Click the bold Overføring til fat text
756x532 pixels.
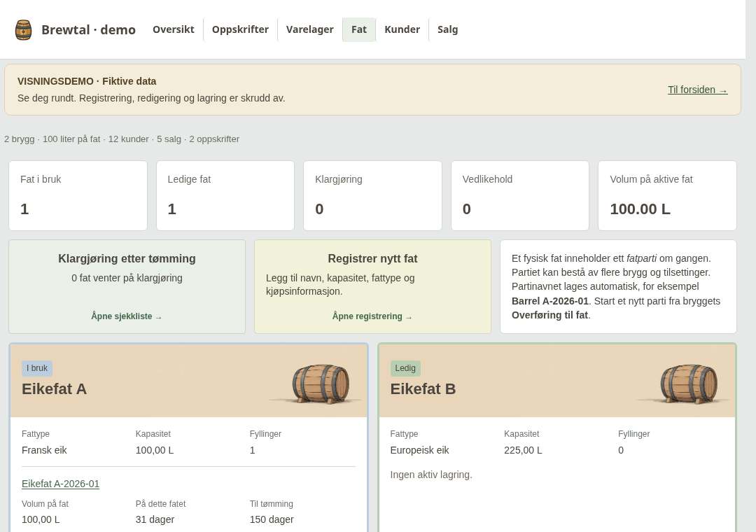click(x=550, y=315)
